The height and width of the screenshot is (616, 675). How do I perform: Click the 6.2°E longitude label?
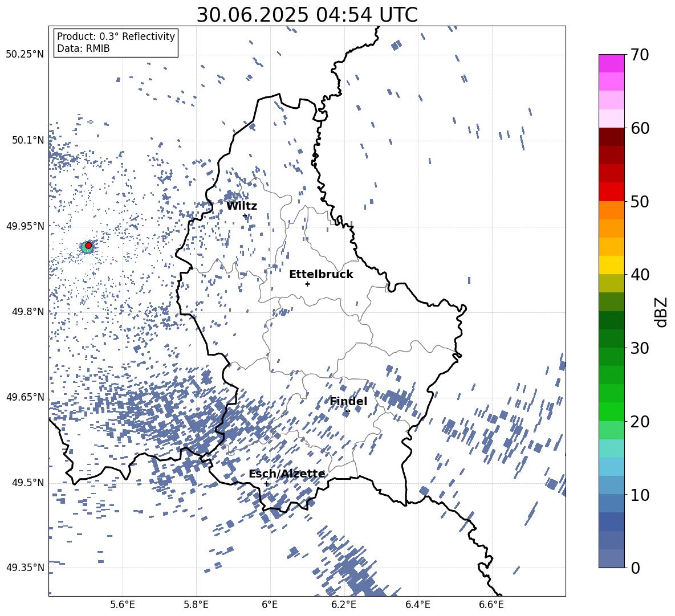(x=344, y=605)
